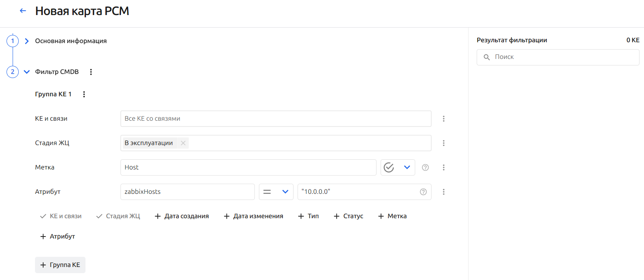Add the Статус filter
The height and width of the screenshot is (280, 644).
[x=348, y=216]
